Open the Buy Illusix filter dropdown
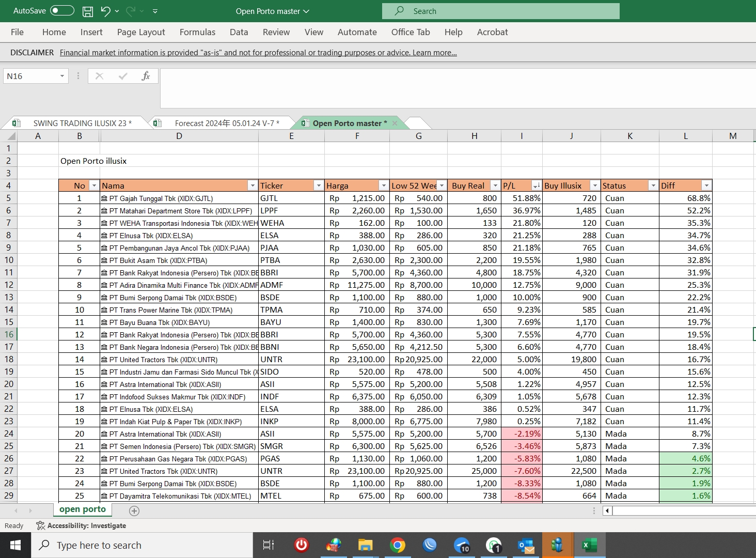Screen dimensions: 756x558 point(595,185)
